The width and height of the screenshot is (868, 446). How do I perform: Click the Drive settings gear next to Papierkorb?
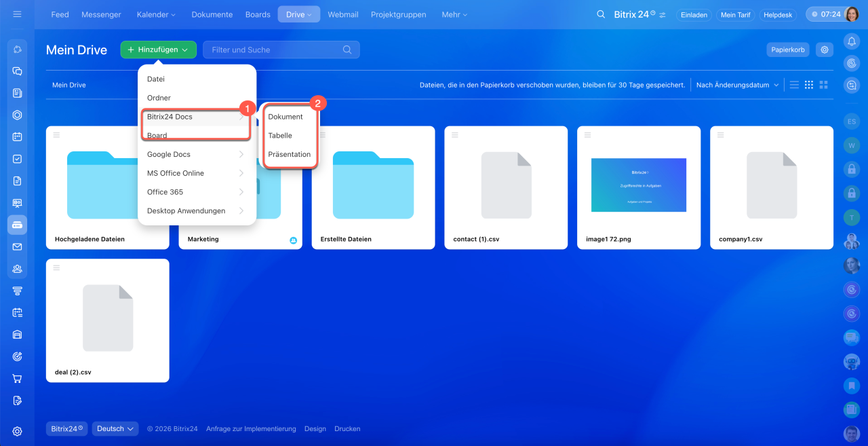coord(825,50)
